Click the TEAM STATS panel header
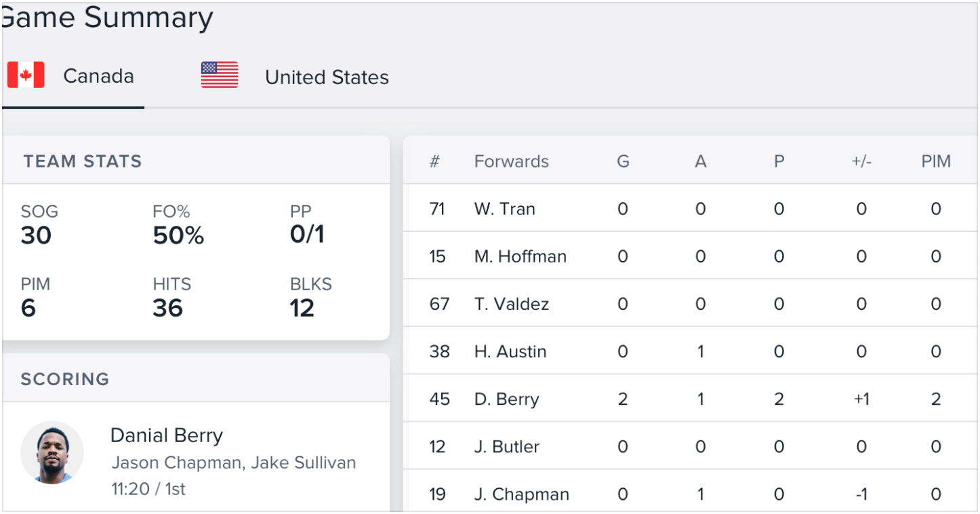 click(x=83, y=161)
